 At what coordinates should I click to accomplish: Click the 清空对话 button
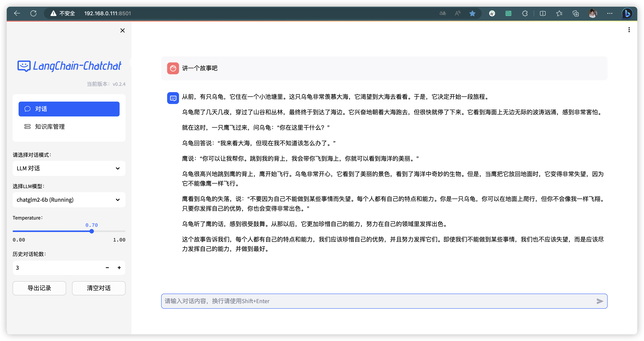coord(98,288)
